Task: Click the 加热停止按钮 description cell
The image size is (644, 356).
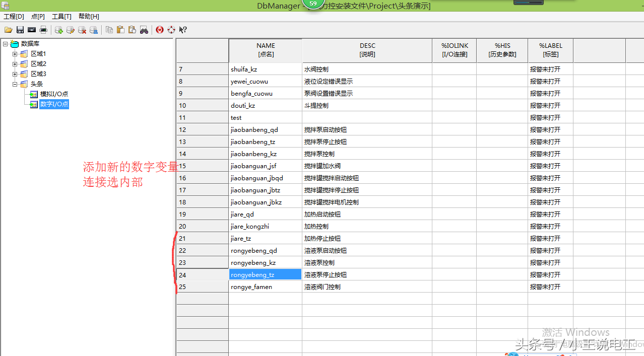Action: click(x=367, y=238)
